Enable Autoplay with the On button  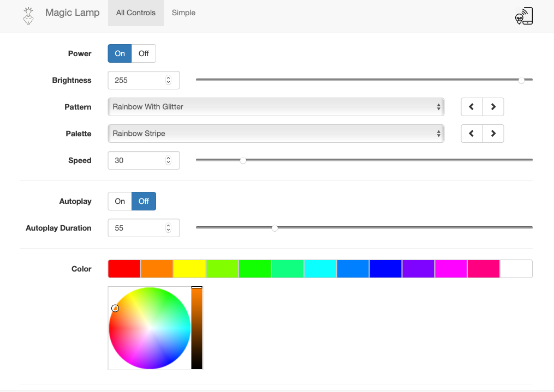click(x=120, y=201)
